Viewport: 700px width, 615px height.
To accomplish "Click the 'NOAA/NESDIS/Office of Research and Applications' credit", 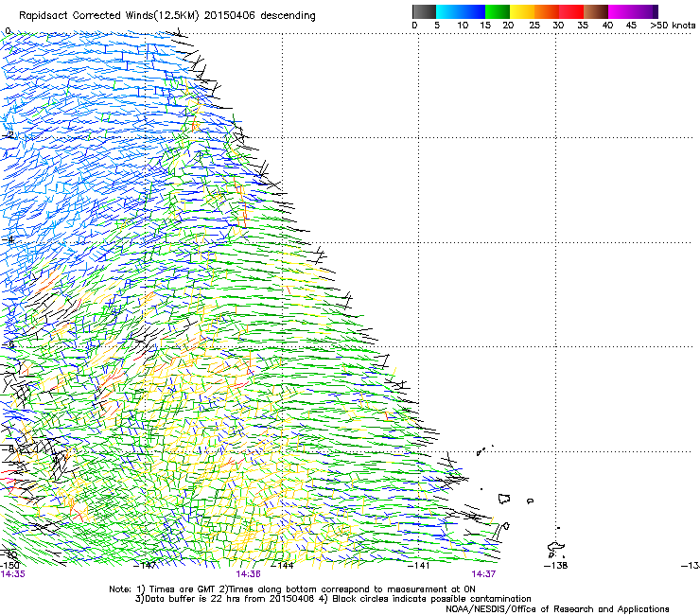I will click(557, 609).
